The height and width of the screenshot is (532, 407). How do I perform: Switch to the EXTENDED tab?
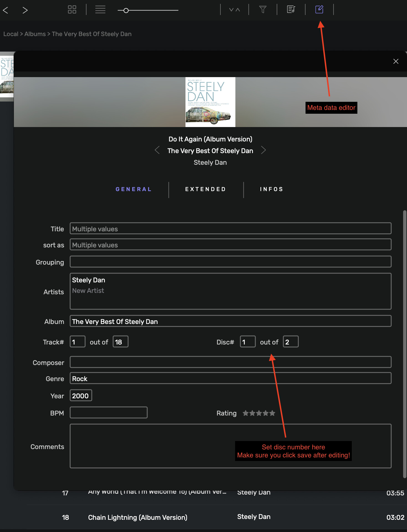206,189
